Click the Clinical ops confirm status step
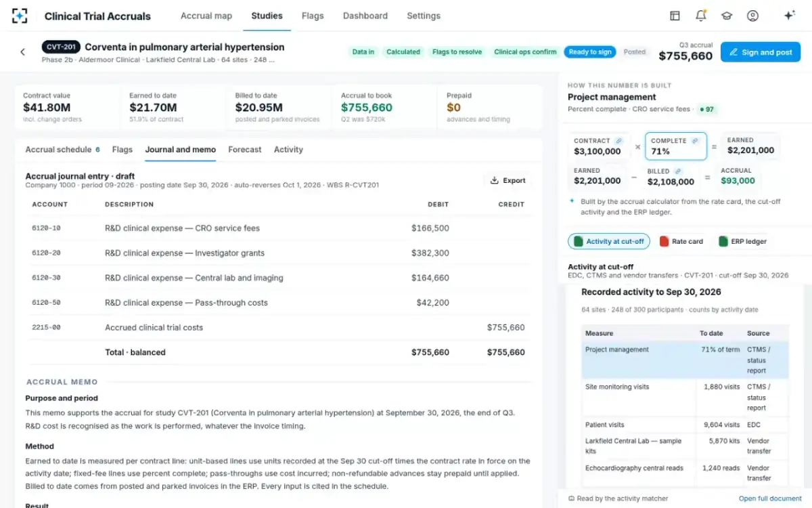812x508 pixels. pyautogui.click(x=525, y=51)
